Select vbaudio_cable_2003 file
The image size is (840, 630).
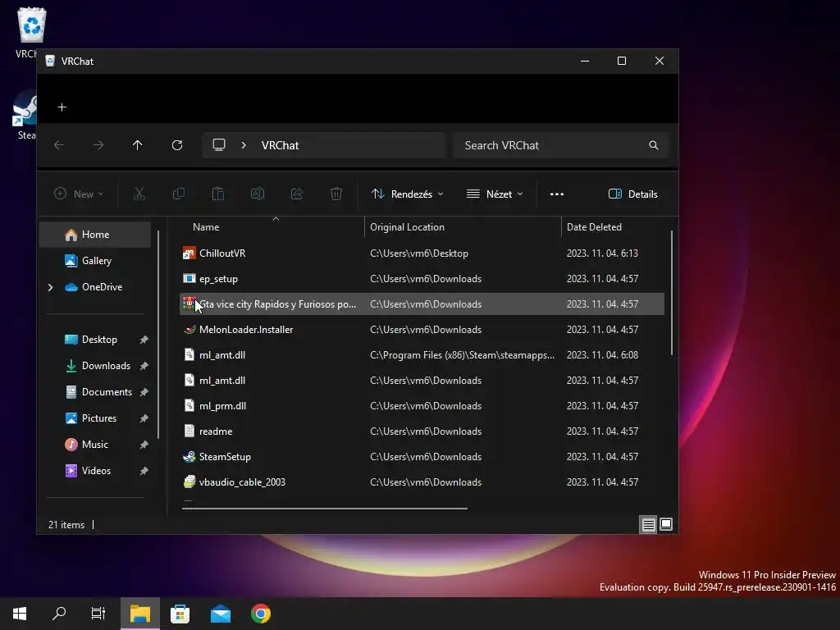[422, 482]
